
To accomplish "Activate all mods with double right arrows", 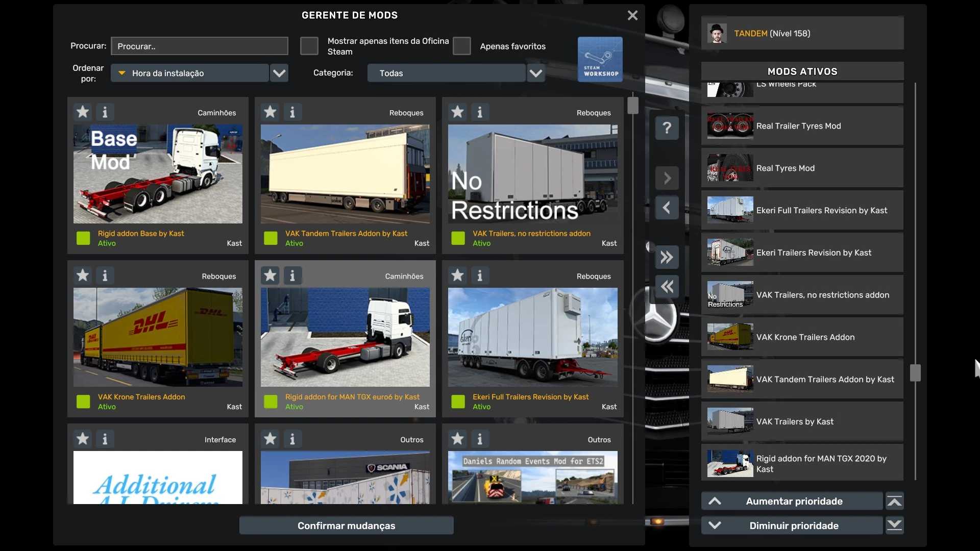I will click(667, 257).
